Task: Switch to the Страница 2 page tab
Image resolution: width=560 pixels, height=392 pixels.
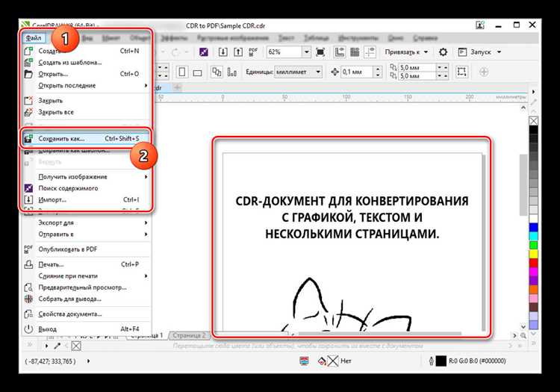Action: [x=189, y=335]
